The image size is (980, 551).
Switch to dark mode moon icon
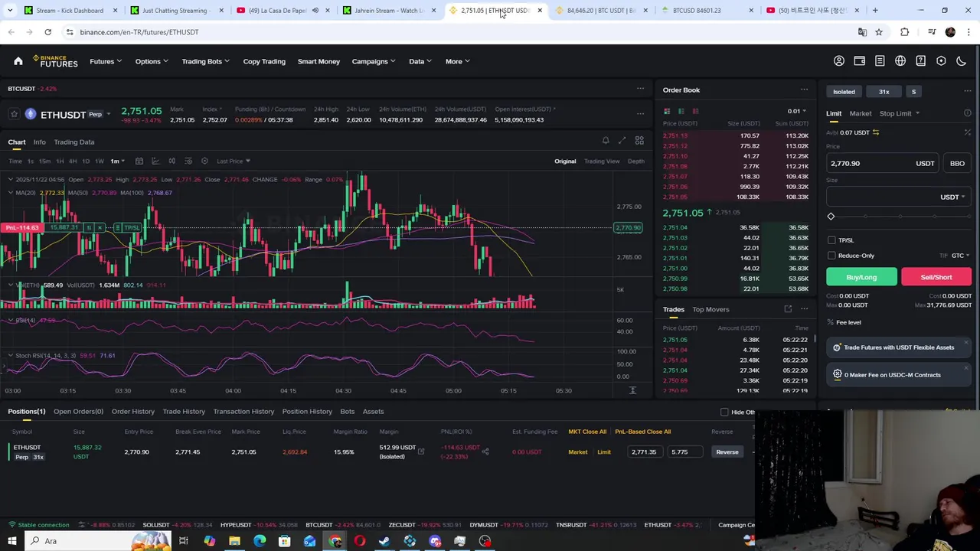point(962,61)
